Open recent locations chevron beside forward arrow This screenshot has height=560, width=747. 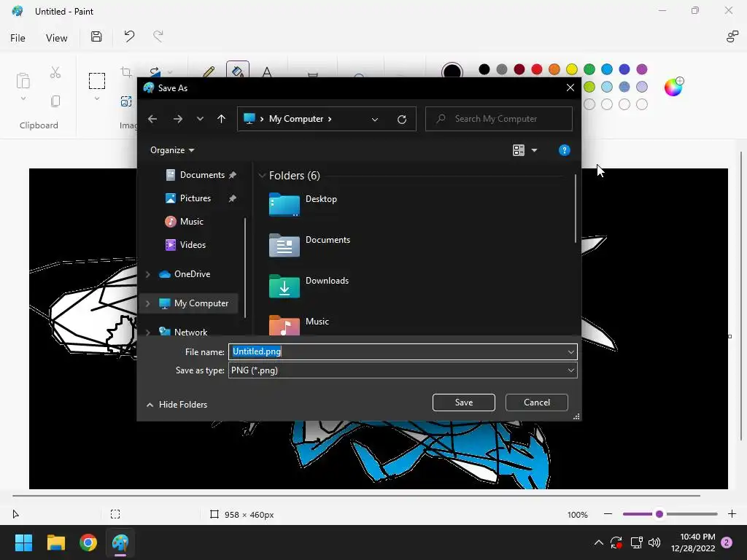tap(200, 119)
